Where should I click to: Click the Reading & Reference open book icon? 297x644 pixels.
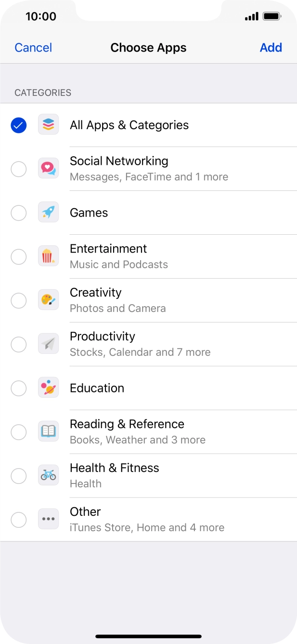point(48,431)
